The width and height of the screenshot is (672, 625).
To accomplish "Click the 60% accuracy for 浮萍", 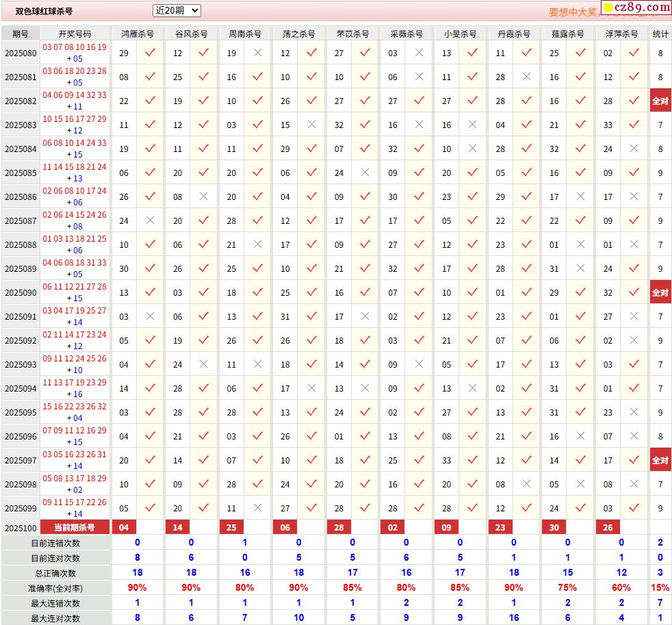I will [x=621, y=587].
